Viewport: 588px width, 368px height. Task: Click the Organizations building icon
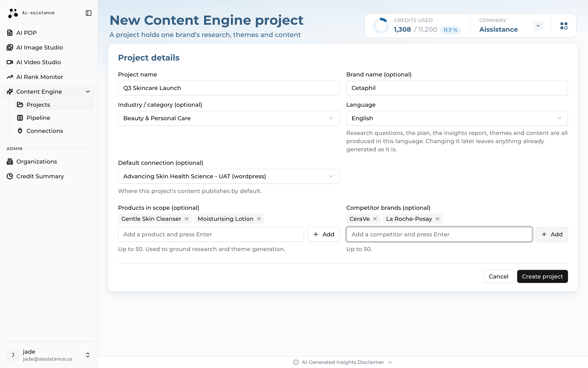coord(10,162)
